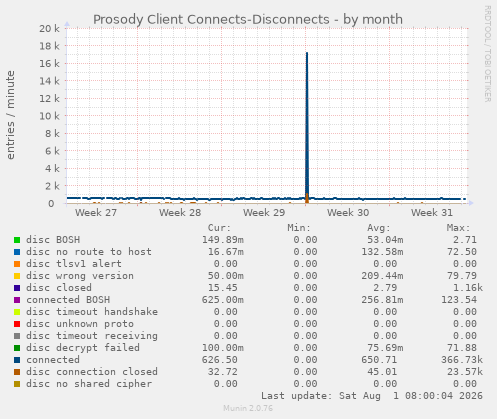Image resolution: width=497 pixels, height=419 pixels.
Task: Click the 'Cur:' column header
Action: point(219,228)
